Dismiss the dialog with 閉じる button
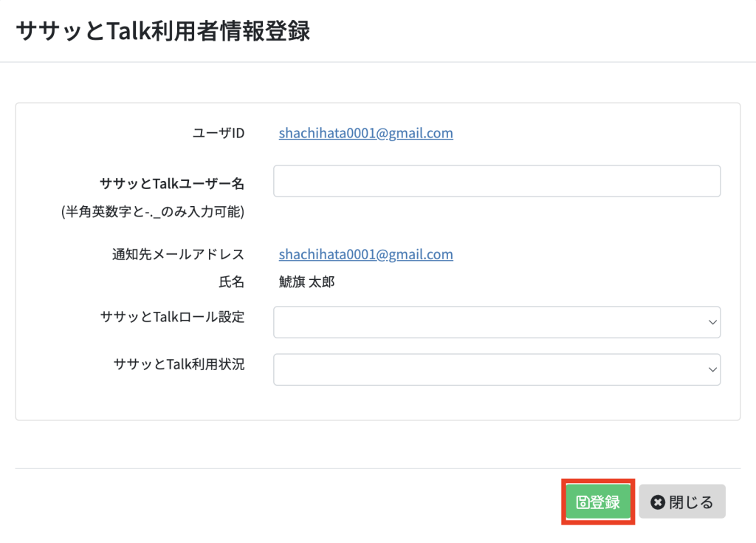This screenshot has width=756, height=543. 682,502
